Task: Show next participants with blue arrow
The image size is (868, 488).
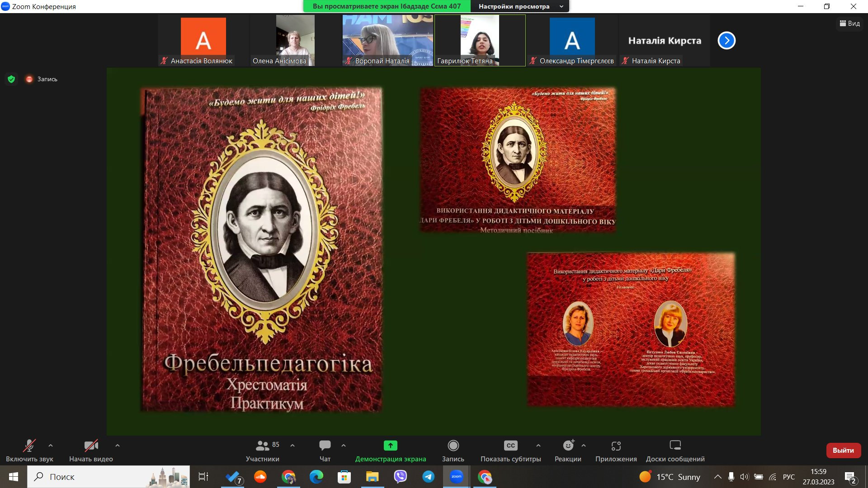Action: 726,41
